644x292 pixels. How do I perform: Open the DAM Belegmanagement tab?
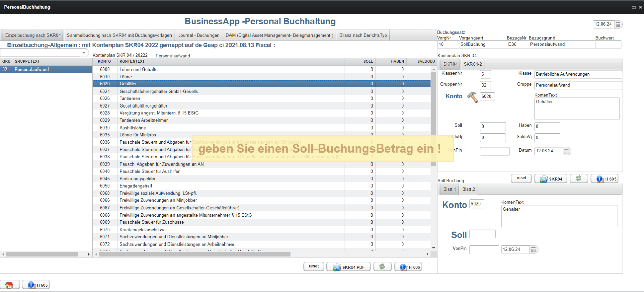tap(279, 35)
